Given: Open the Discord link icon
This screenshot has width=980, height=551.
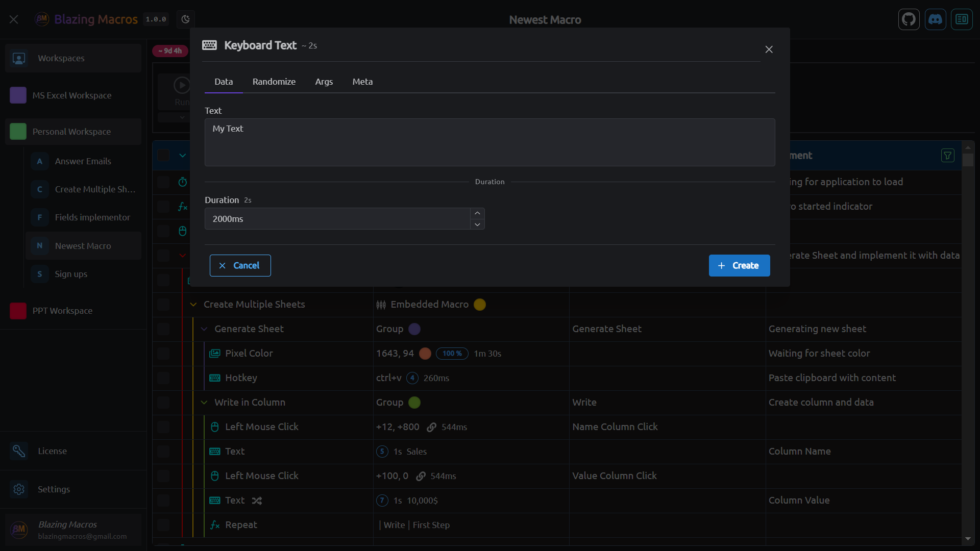Looking at the screenshot, I should point(935,19).
